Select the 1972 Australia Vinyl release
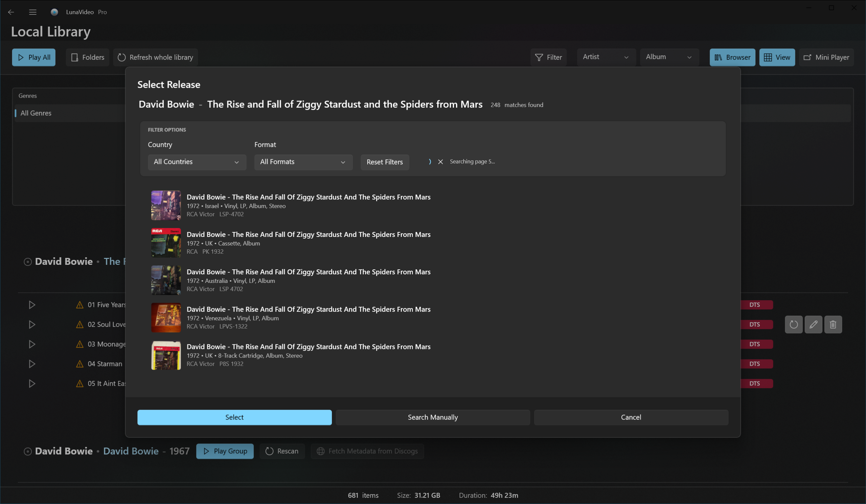Viewport: 866px width, 504px height. coord(433,280)
